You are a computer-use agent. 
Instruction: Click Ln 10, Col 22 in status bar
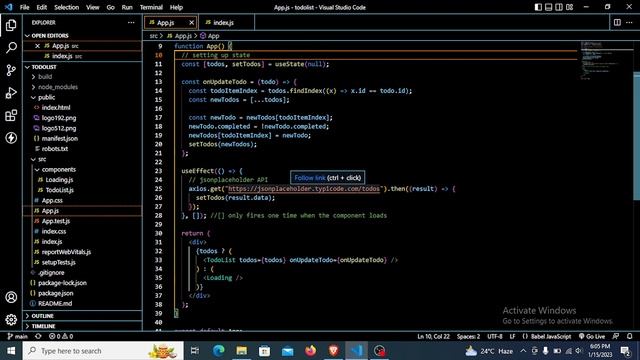[x=433, y=336]
